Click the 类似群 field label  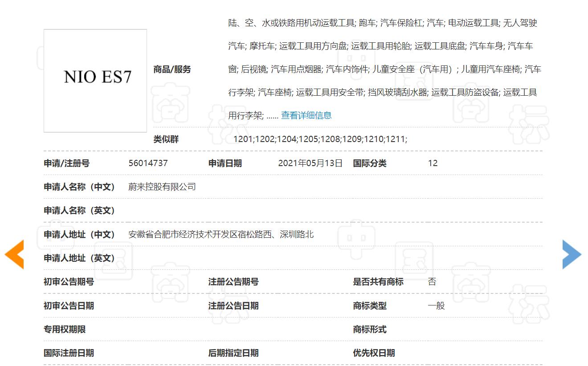click(x=165, y=139)
